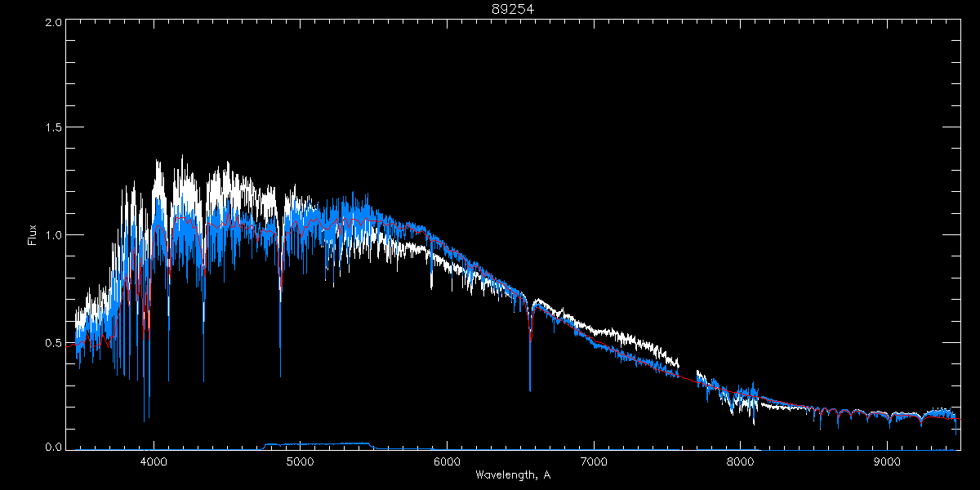Click the 0.5 flux tick label
Viewport: 980px width, 490px height.
click(54, 342)
